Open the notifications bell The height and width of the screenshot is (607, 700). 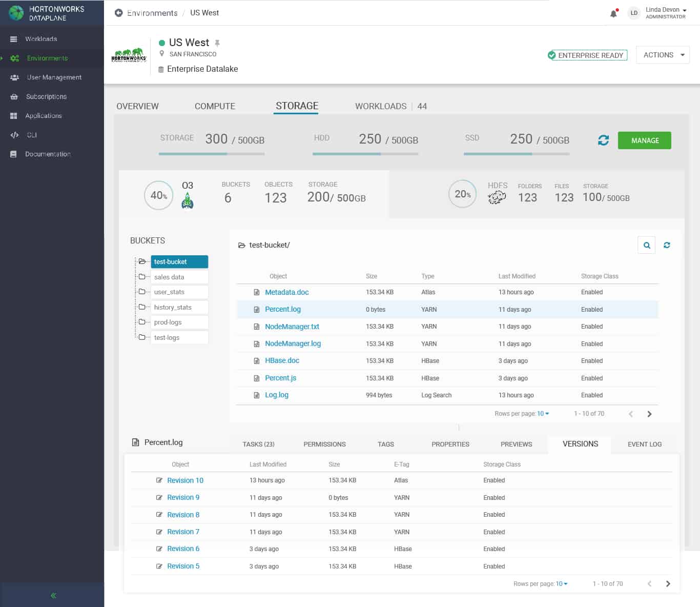[613, 13]
